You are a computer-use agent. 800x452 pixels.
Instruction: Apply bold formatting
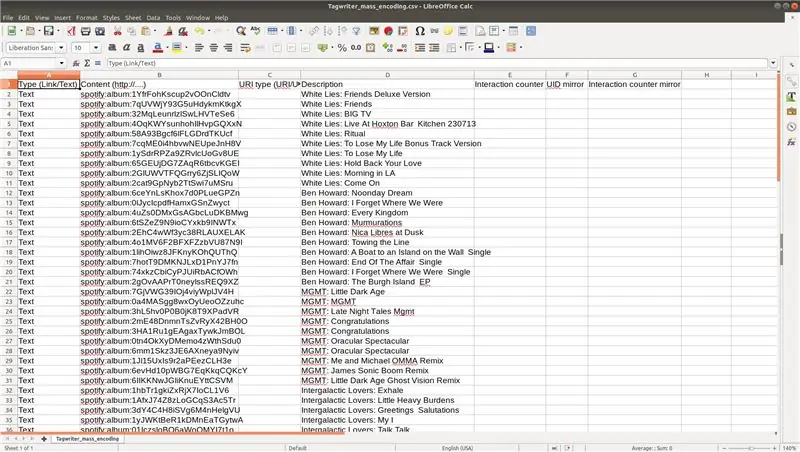pyautogui.click(x=112, y=47)
